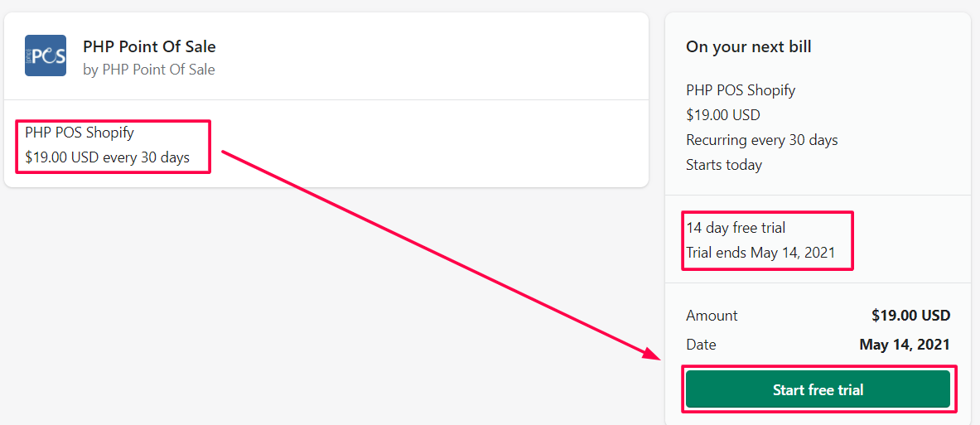Viewport: 980px width, 425px height.
Task: Click the 'On your next bill' heading
Action: pyautogui.click(x=748, y=47)
